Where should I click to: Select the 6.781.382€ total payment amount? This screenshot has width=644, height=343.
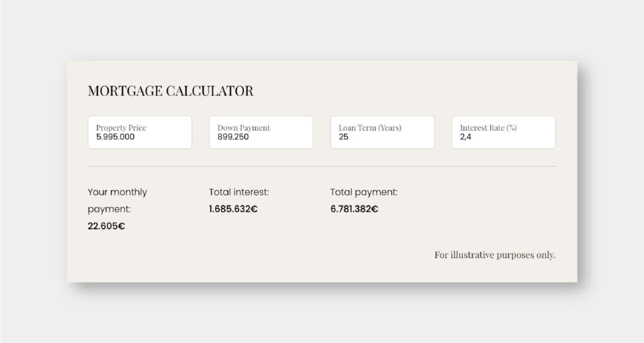click(x=354, y=209)
